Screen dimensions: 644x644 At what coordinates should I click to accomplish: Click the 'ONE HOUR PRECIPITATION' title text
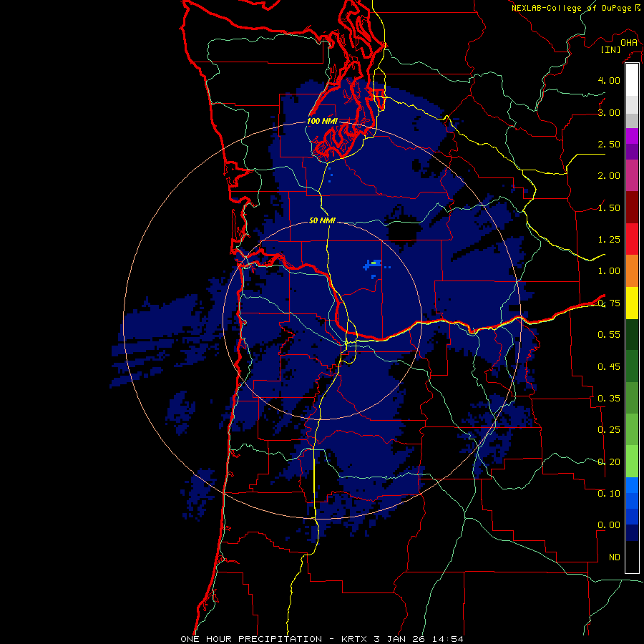pyautogui.click(x=251, y=639)
